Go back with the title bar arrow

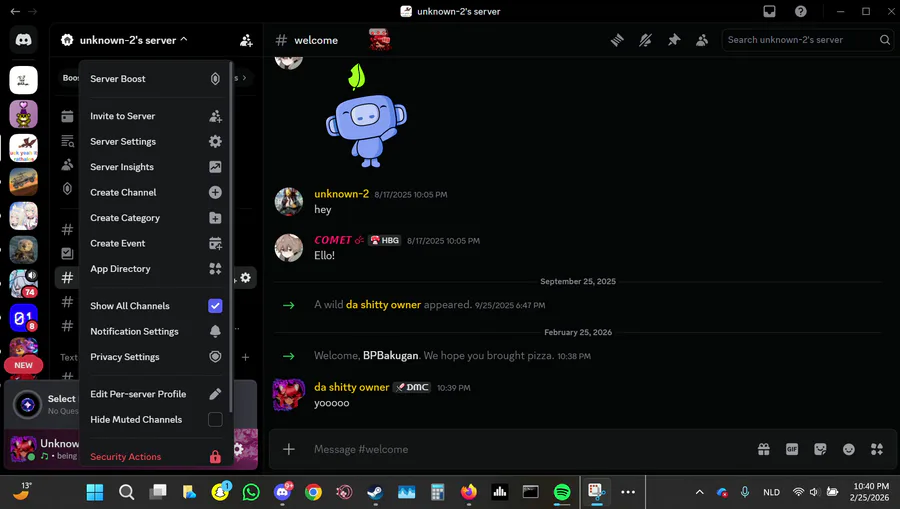point(15,11)
